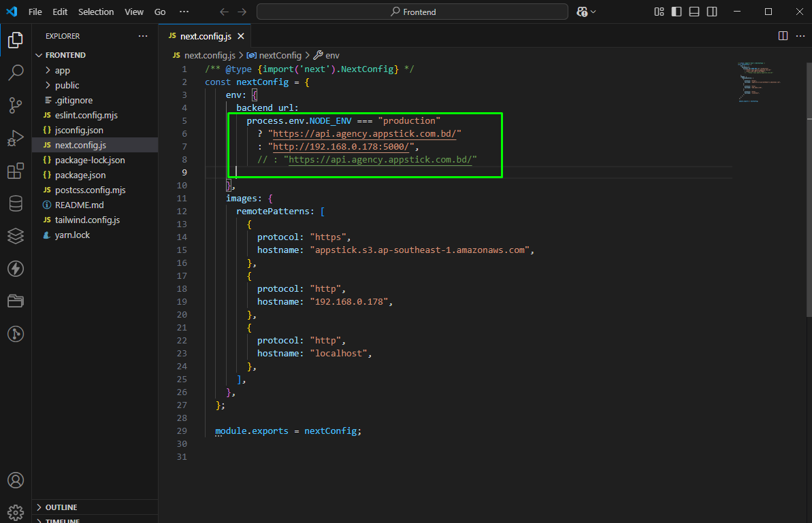Viewport: 812px width, 523px height.
Task: Open the folders icon in activity bar
Action: [16, 301]
